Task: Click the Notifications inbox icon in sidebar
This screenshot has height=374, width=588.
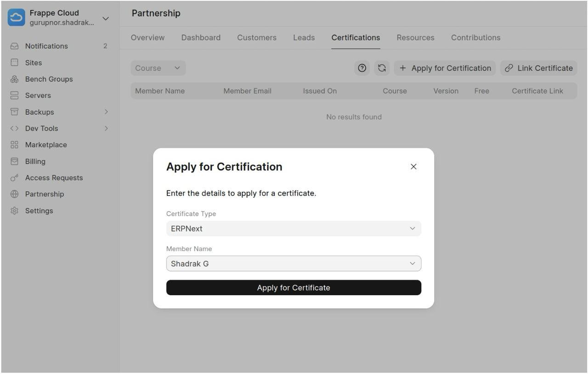Action: tap(15, 46)
